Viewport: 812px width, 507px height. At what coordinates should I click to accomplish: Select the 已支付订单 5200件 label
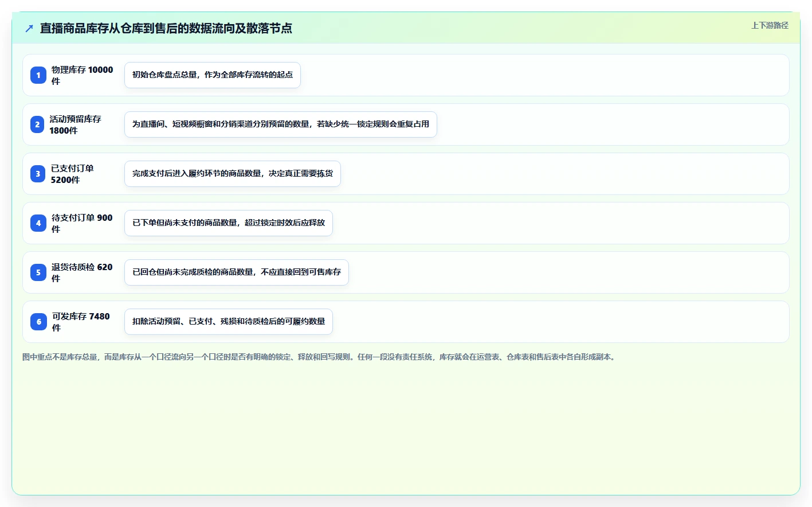point(72,174)
